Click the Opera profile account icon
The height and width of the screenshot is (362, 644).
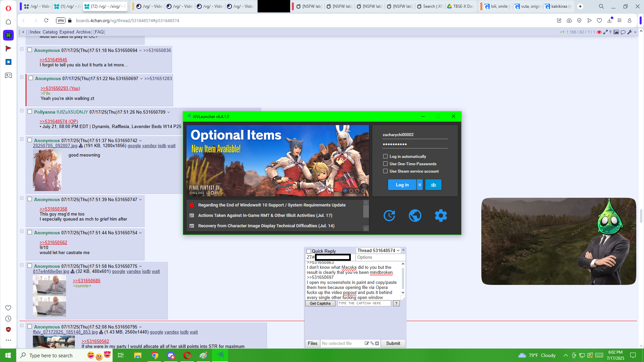coord(630,20)
